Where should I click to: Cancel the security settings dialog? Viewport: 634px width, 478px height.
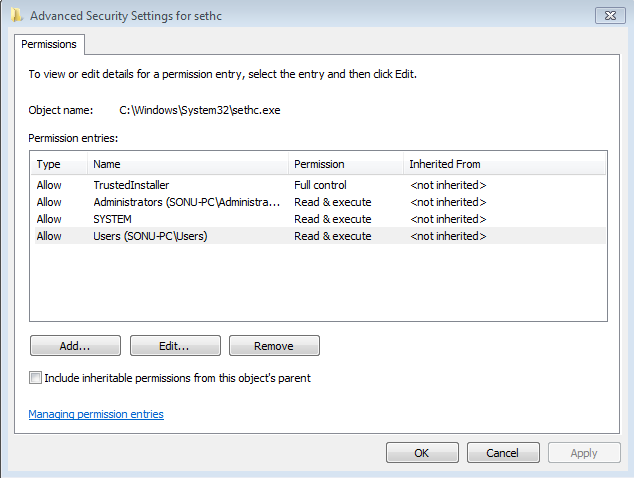coord(503,453)
